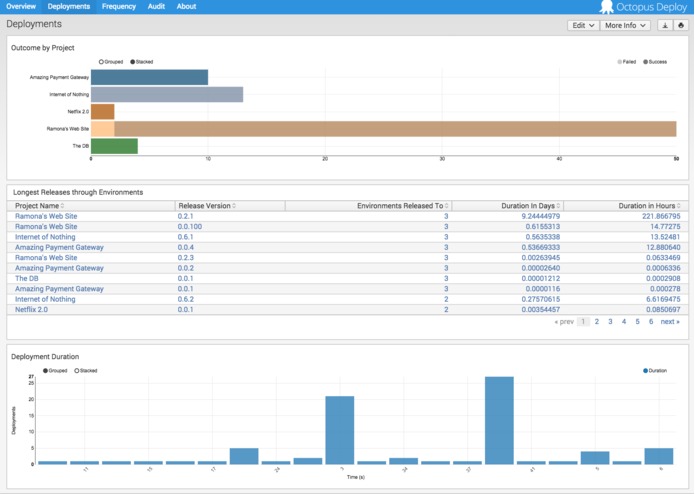Go to results page 6
The image size is (695, 494).
(x=651, y=322)
